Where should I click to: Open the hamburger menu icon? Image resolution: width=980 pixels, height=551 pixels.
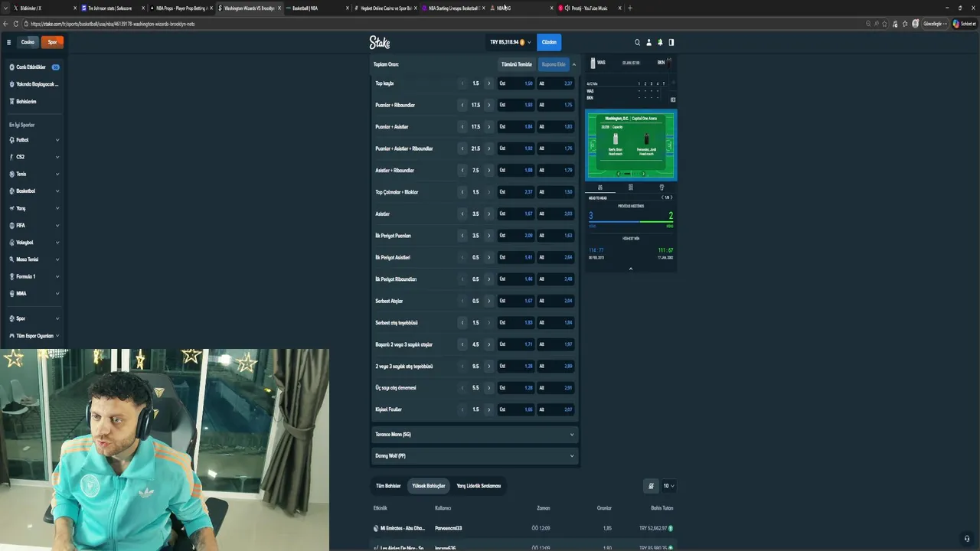[x=8, y=42]
